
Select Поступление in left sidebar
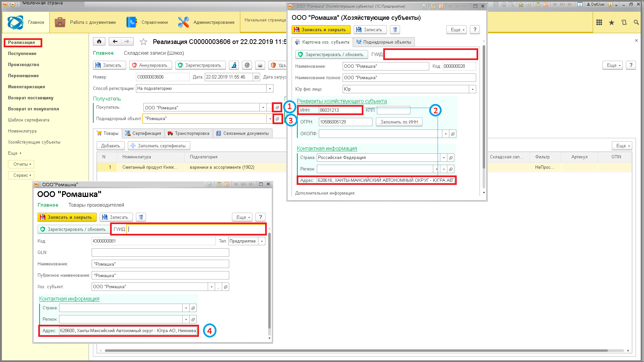click(22, 54)
